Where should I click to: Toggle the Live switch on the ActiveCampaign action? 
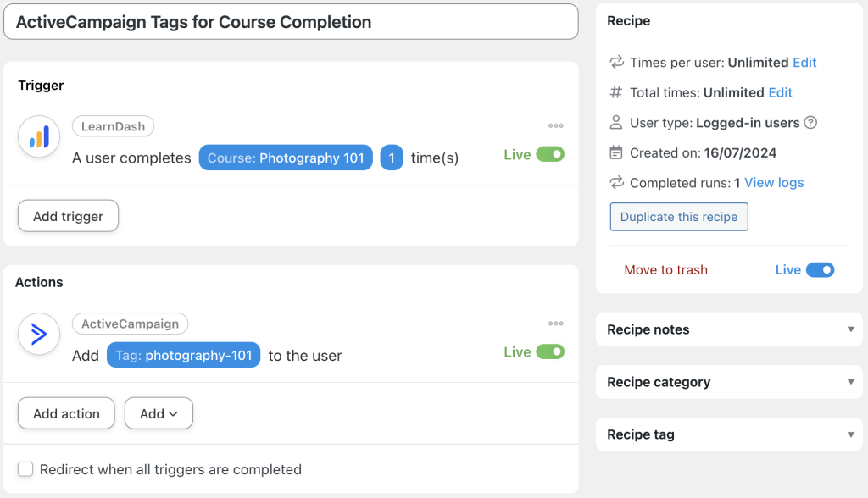[554, 352]
